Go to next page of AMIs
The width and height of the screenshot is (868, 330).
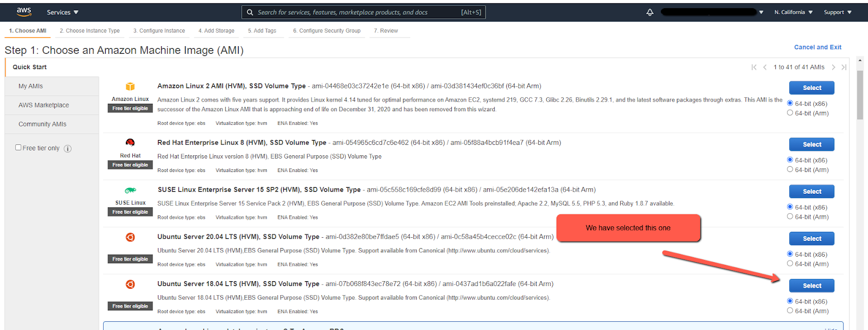click(833, 67)
